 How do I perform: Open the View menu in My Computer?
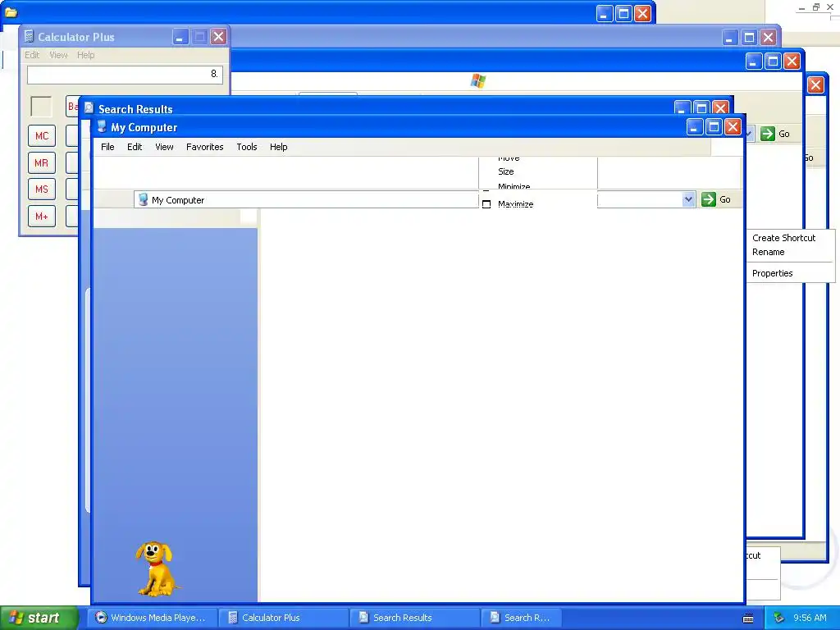164,147
